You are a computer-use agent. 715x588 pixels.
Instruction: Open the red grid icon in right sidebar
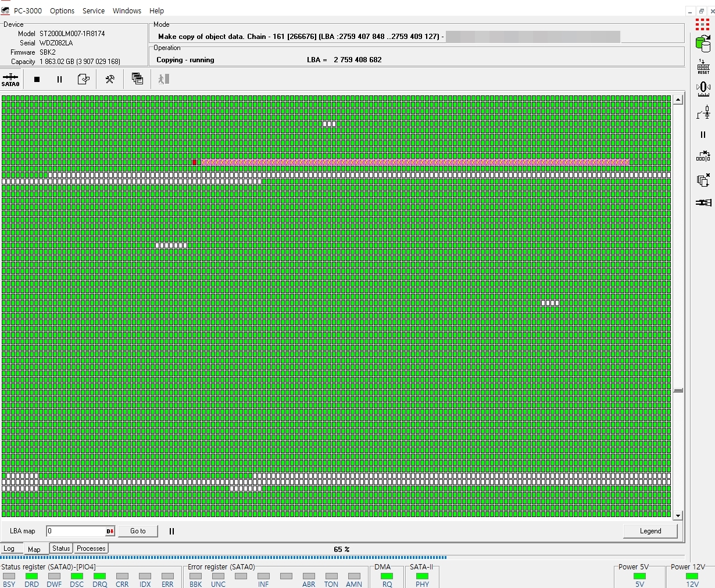pyautogui.click(x=703, y=24)
